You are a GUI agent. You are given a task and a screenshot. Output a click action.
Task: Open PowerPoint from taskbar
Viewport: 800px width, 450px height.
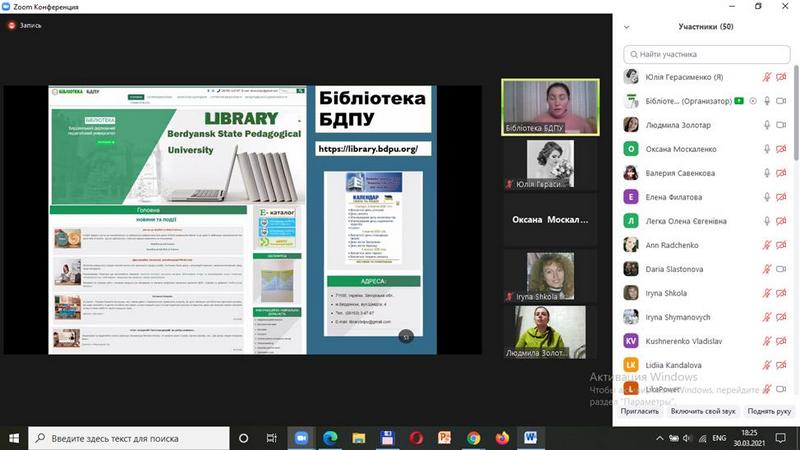pos(444,438)
